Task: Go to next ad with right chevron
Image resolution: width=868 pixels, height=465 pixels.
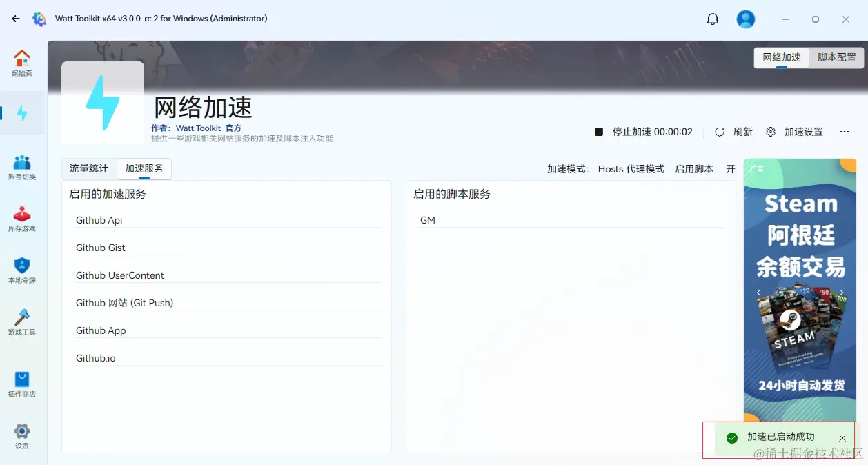Action: click(841, 293)
